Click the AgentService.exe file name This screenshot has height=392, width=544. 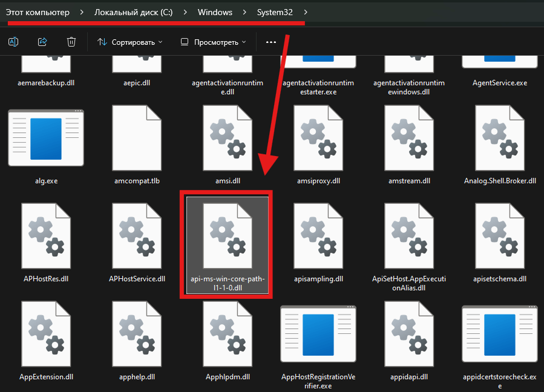[x=500, y=83]
